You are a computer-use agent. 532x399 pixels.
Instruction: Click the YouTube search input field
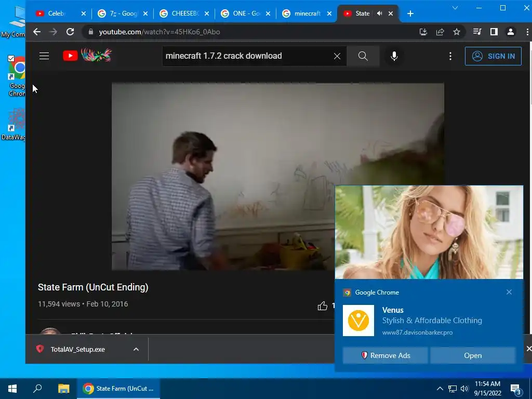247,56
